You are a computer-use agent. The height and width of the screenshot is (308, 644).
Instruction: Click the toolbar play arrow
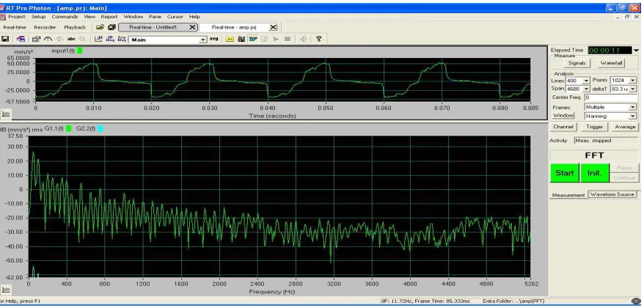(276, 39)
